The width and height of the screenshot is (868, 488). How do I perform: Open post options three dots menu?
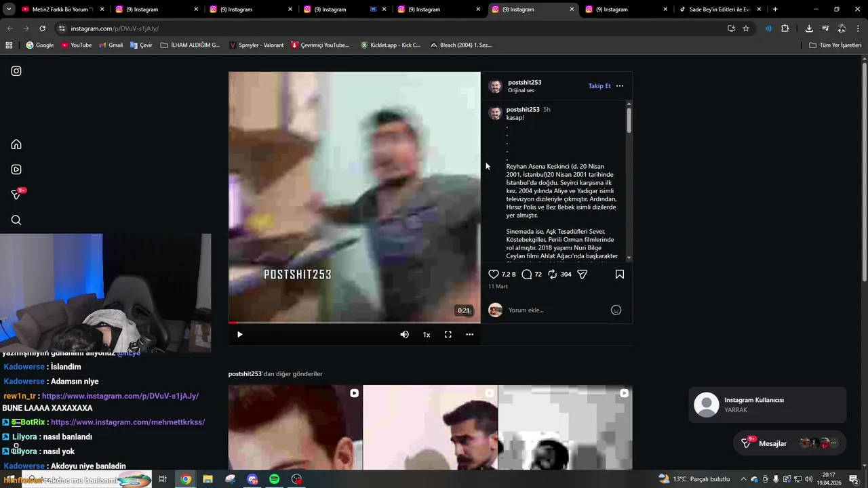point(619,86)
